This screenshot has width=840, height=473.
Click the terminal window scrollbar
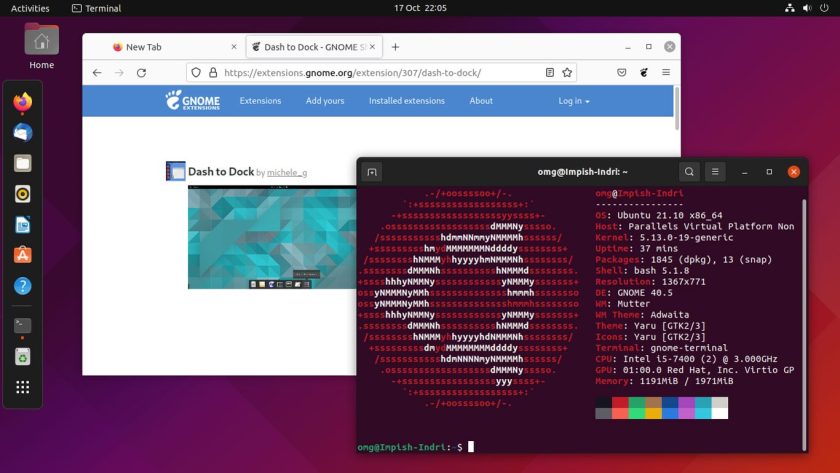(804, 325)
